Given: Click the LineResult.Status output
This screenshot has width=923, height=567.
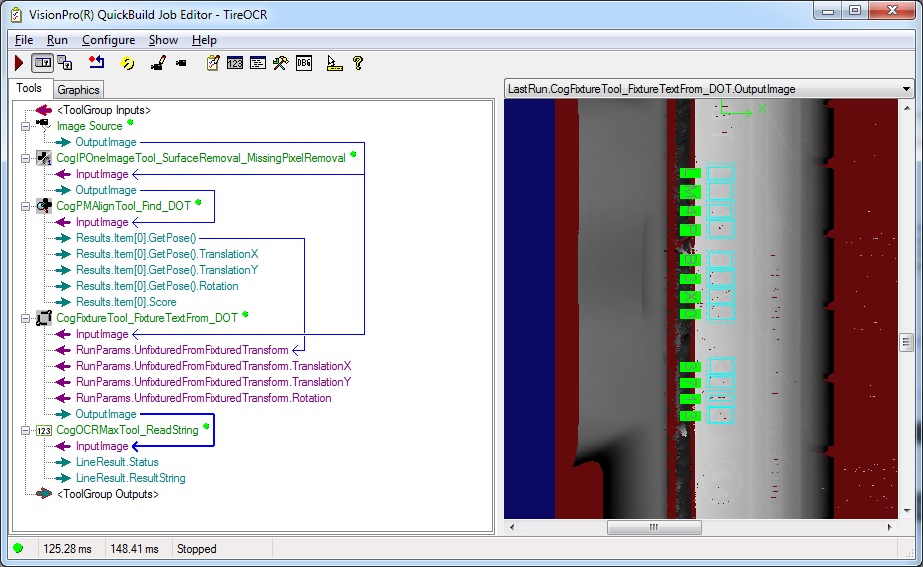Looking at the screenshot, I should point(117,462).
